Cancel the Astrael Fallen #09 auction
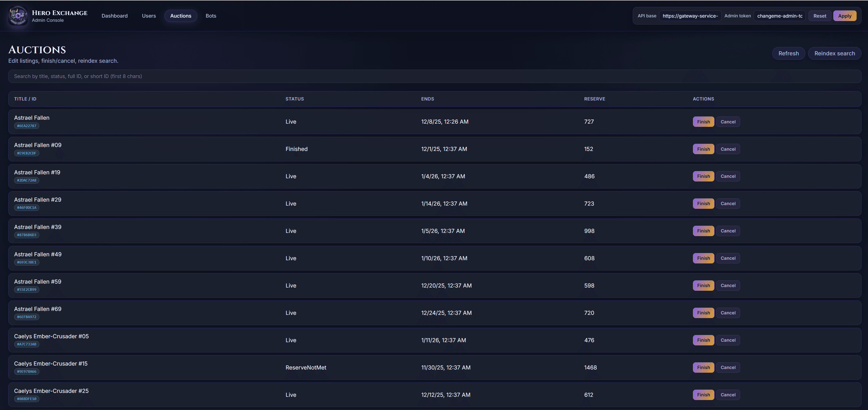This screenshot has width=868, height=410. (x=728, y=149)
